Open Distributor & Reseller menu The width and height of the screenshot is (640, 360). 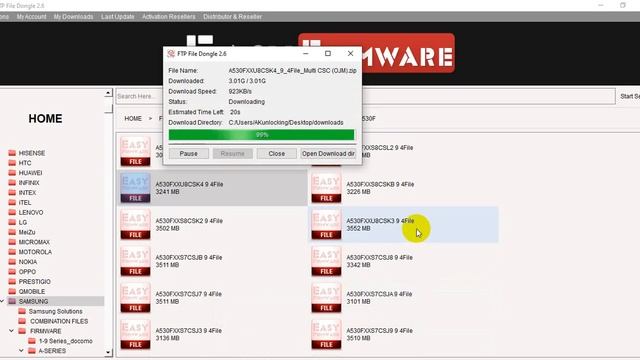pyautogui.click(x=233, y=17)
